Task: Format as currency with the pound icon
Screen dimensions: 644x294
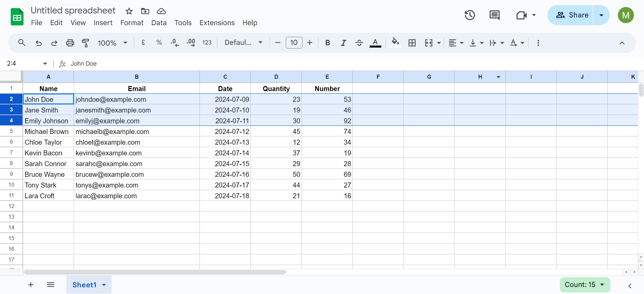Action: point(143,43)
